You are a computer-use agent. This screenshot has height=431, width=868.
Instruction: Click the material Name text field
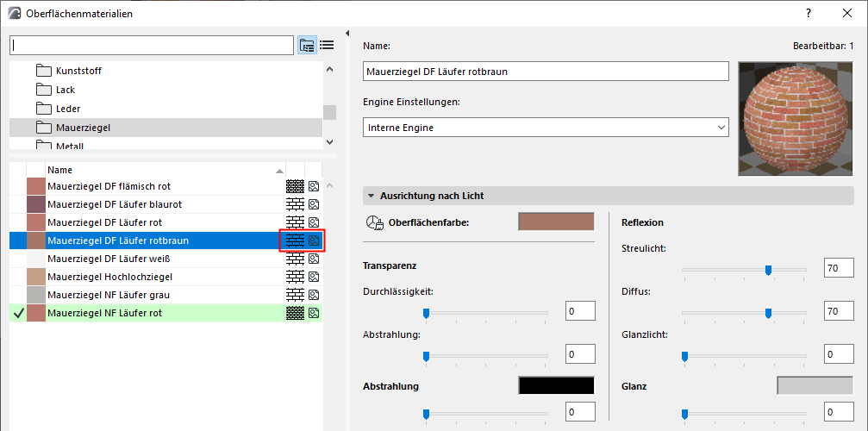pyautogui.click(x=546, y=72)
